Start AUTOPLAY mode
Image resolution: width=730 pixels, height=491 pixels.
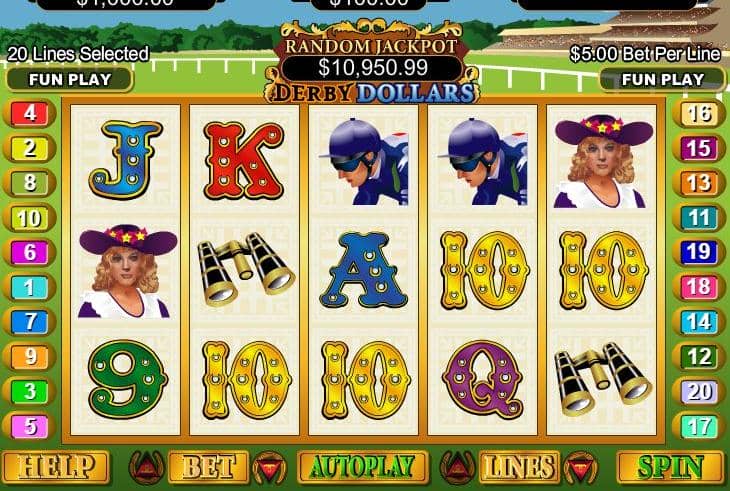point(362,467)
